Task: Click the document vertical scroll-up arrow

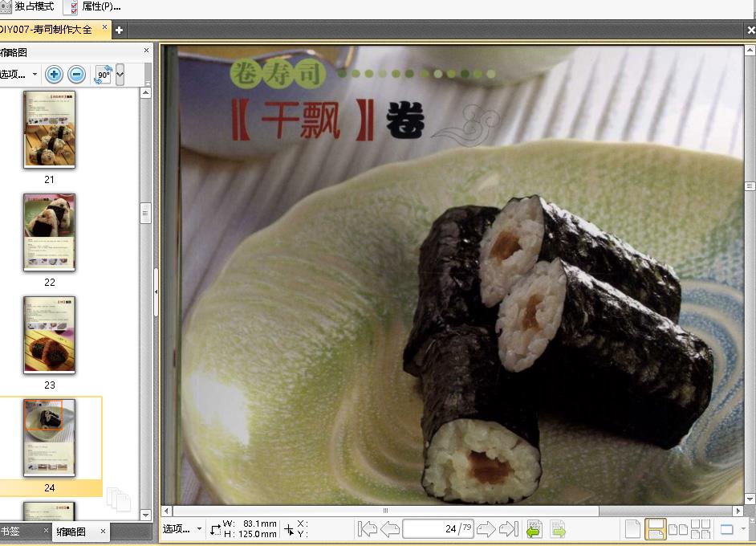Action: tap(750, 50)
